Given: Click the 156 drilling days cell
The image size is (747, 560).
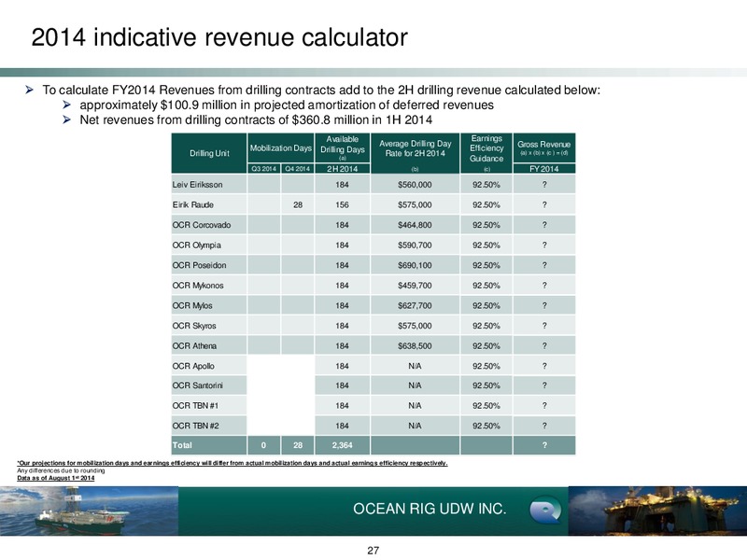Looking at the screenshot, I should pyautogui.click(x=342, y=204).
